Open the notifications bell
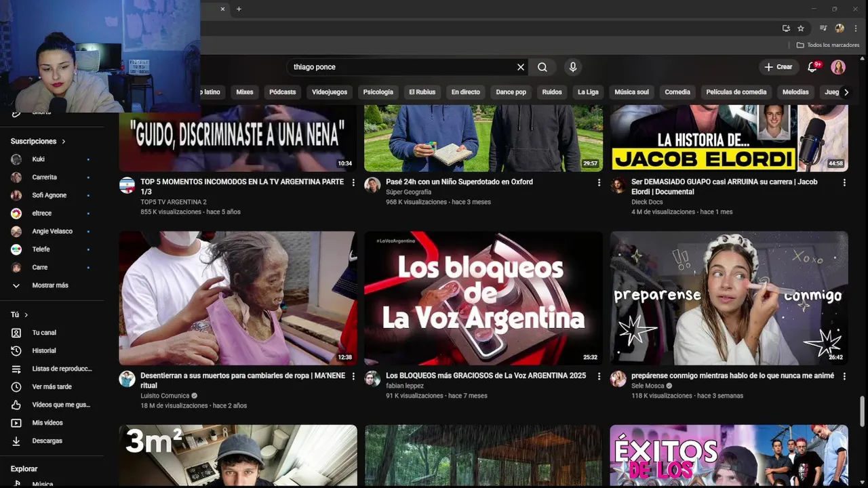 812,66
